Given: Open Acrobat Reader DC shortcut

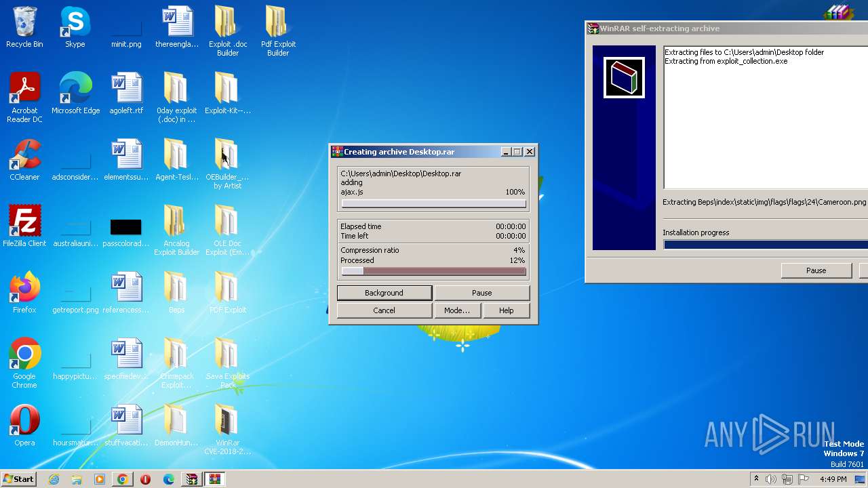Looking at the screenshot, I should pyautogui.click(x=24, y=98).
